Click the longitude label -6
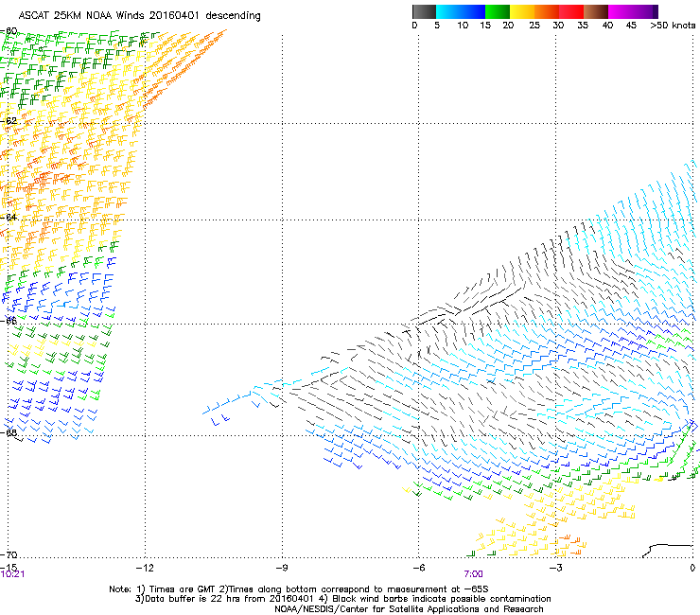The width and height of the screenshot is (700, 615). (x=418, y=568)
